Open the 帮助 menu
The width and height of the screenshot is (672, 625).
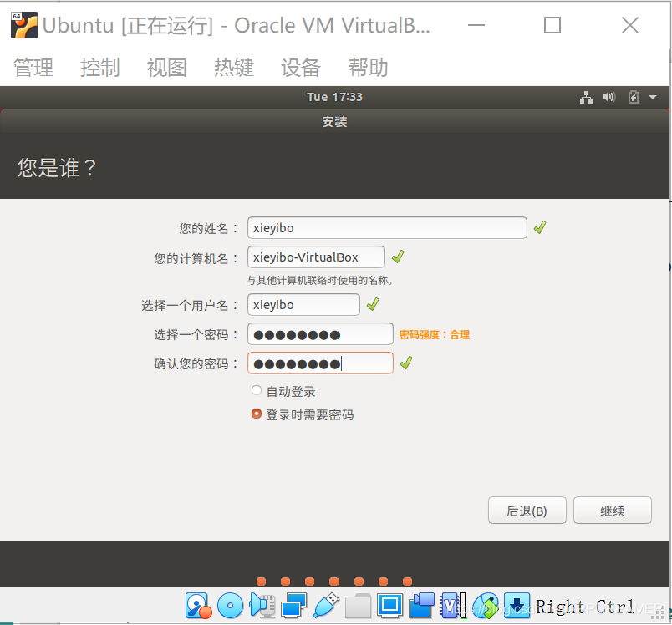(368, 68)
